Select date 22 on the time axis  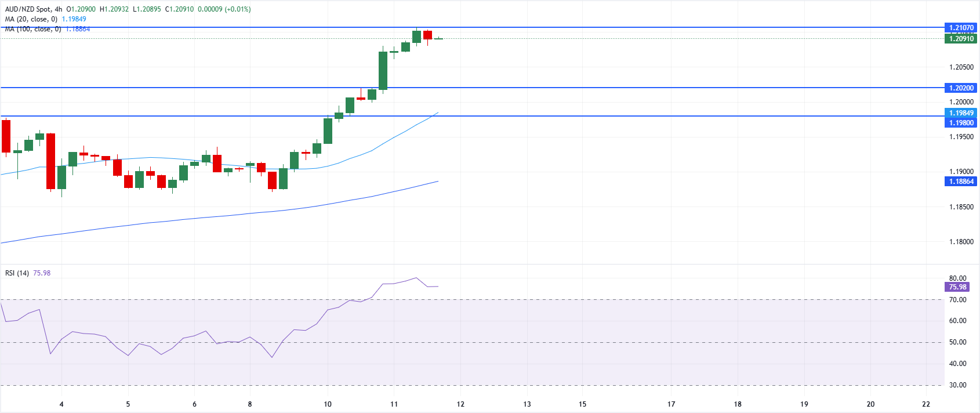point(925,404)
